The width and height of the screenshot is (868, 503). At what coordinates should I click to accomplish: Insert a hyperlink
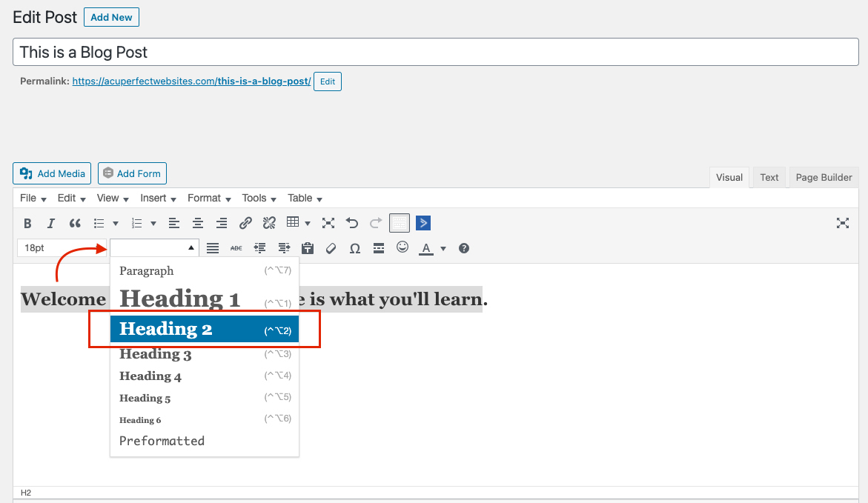(245, 223)
